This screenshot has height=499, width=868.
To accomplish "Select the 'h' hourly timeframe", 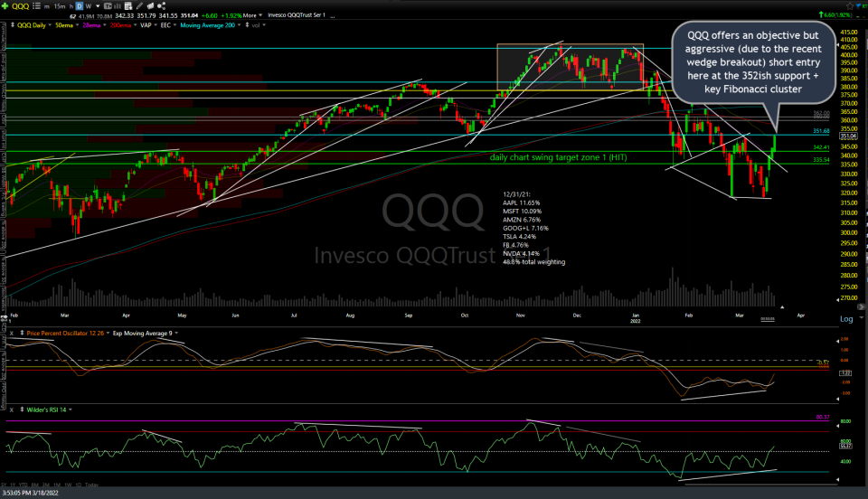I will pyautogui.click(x=71, y=6).
